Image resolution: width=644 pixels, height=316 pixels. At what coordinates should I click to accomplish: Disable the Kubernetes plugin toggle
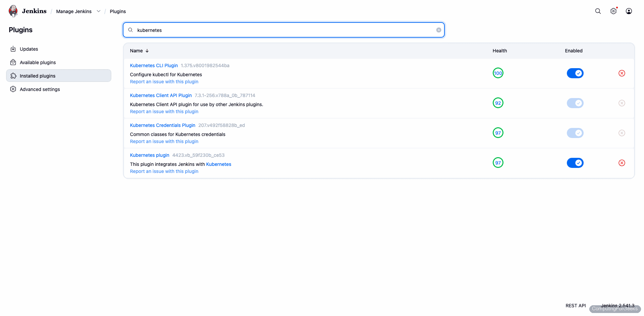(x=575, y=163)
